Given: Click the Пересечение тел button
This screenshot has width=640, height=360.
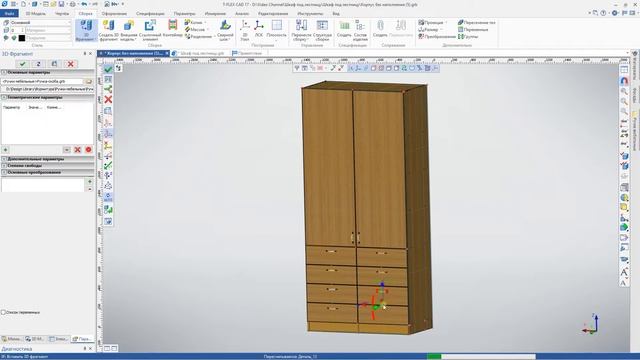Looking at the screenshot, I should [476, 22].
